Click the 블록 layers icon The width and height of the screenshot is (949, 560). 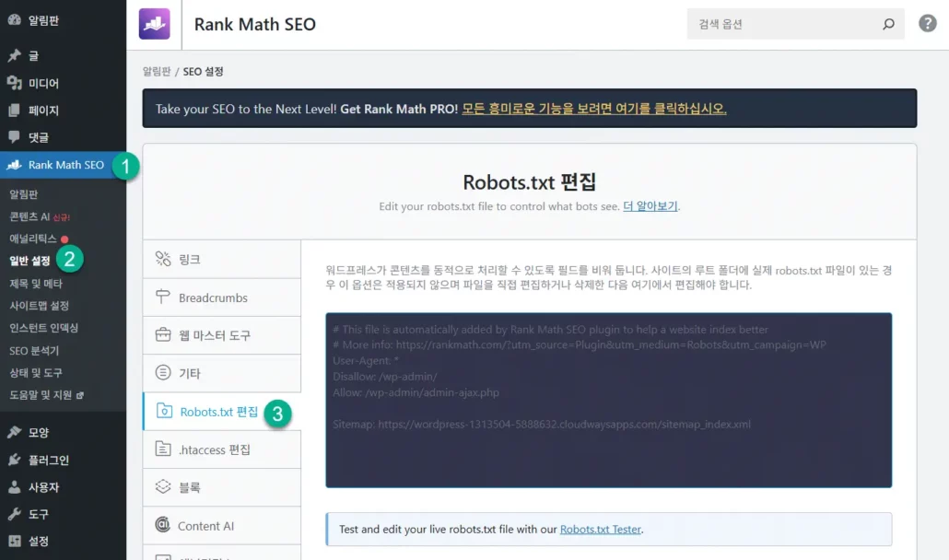163,487
